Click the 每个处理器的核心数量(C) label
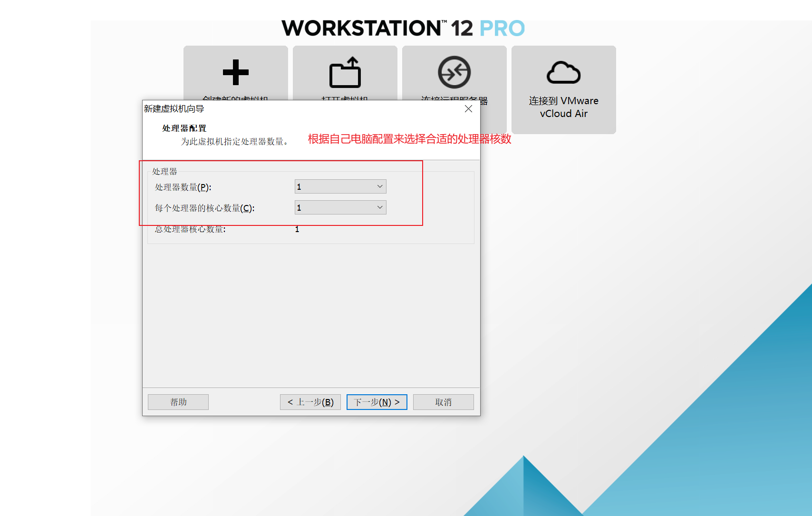 coord(205,208)
